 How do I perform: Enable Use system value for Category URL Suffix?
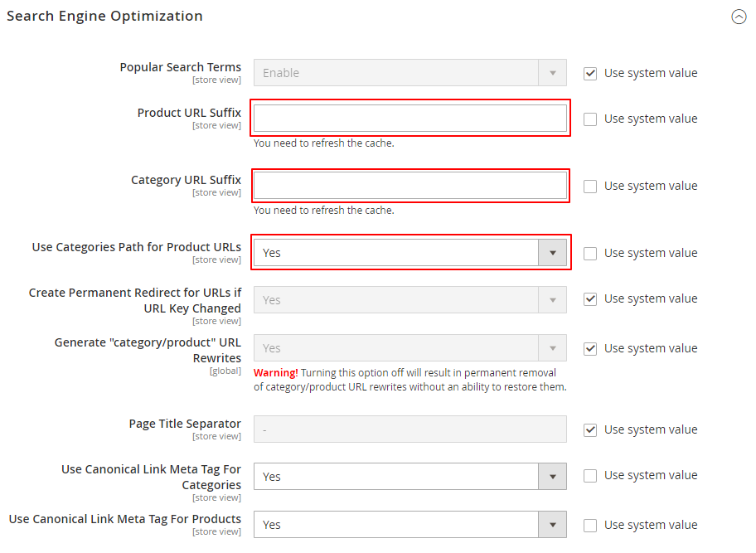point(589,186)
